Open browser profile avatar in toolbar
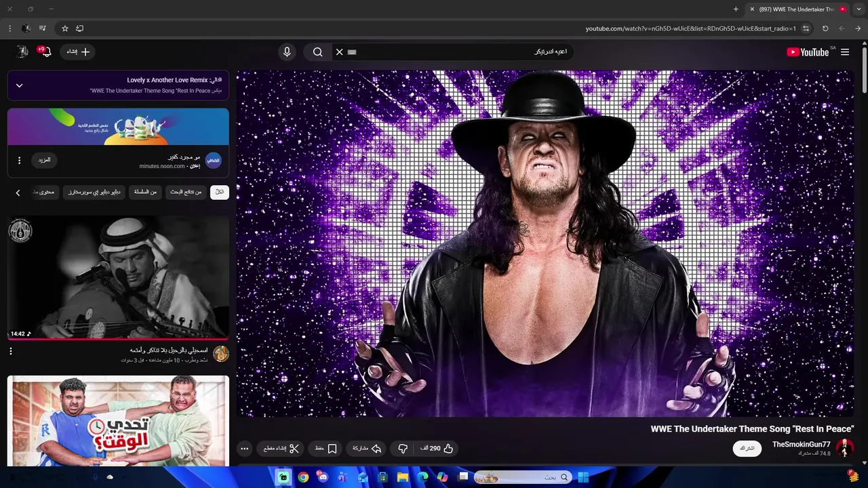The height and width of the screenshot is (488, 868). [26, 28]
